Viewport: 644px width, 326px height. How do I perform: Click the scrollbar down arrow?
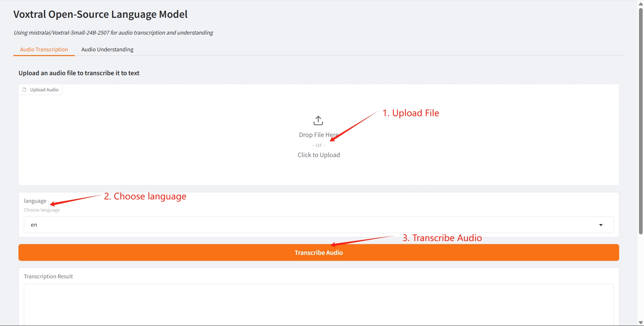pyautogui.click(x=641, y=322)
